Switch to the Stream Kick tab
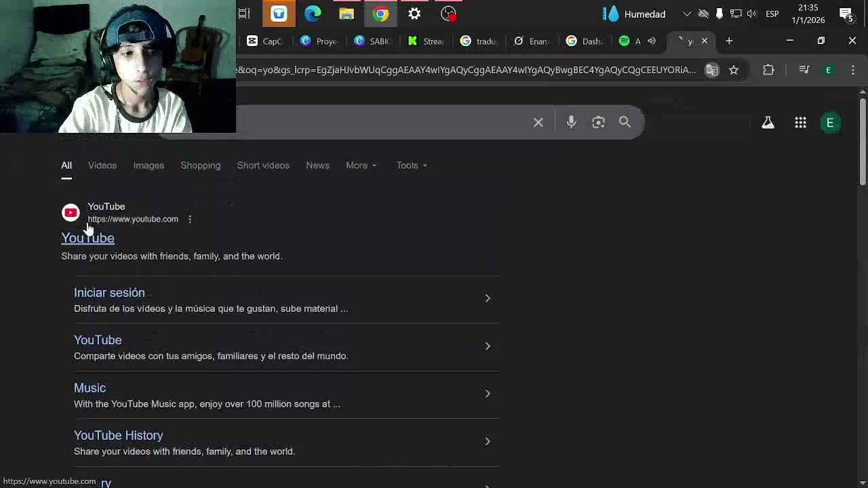The width and height of the screenshot is (868, 488). coord(426,41)
